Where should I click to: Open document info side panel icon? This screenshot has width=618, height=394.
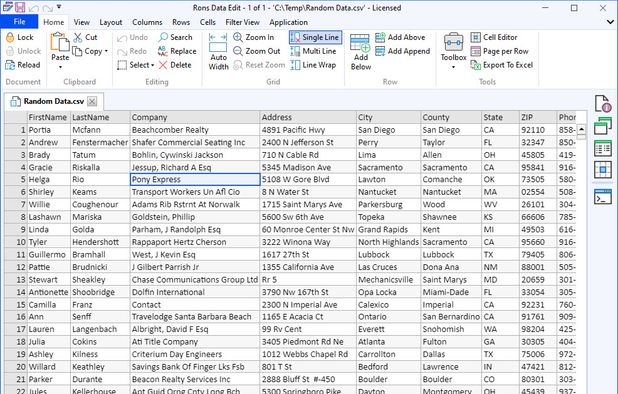603,104
